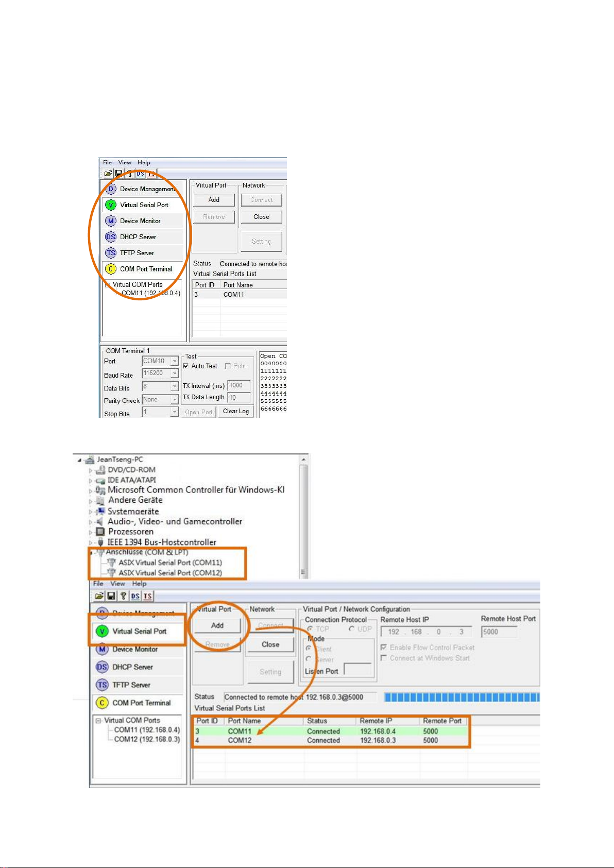Click the blue connection progress bar beside Status

(x=462, y=697)
